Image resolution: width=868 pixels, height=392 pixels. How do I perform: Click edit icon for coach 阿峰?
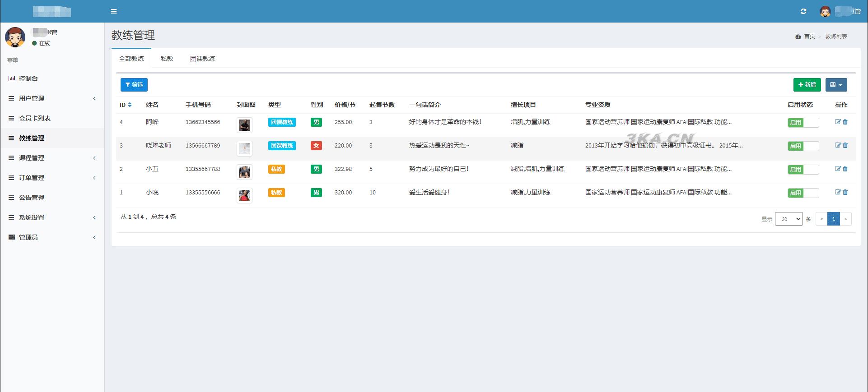point(838,122)
